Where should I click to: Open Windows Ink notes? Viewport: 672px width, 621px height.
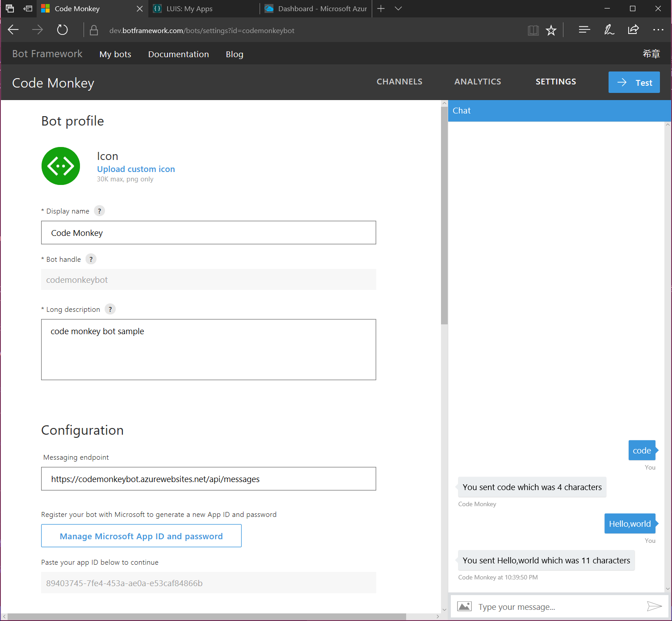point(609,29)
